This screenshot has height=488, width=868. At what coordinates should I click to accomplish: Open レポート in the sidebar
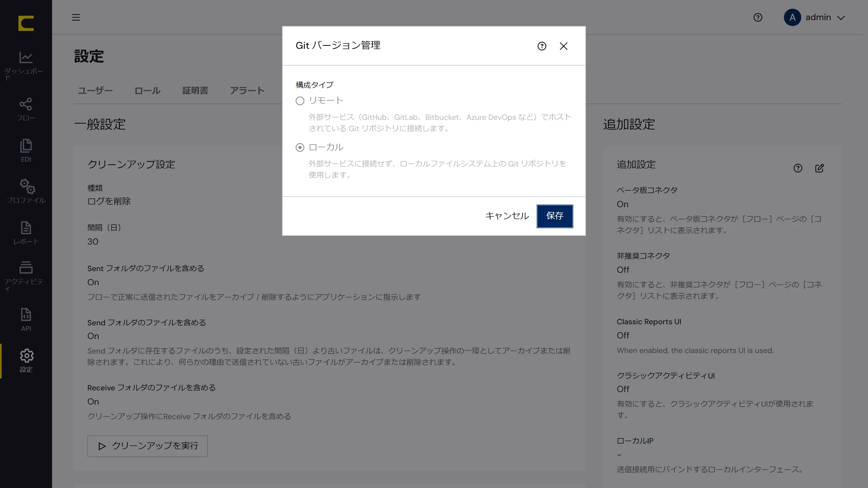(25, 233)
